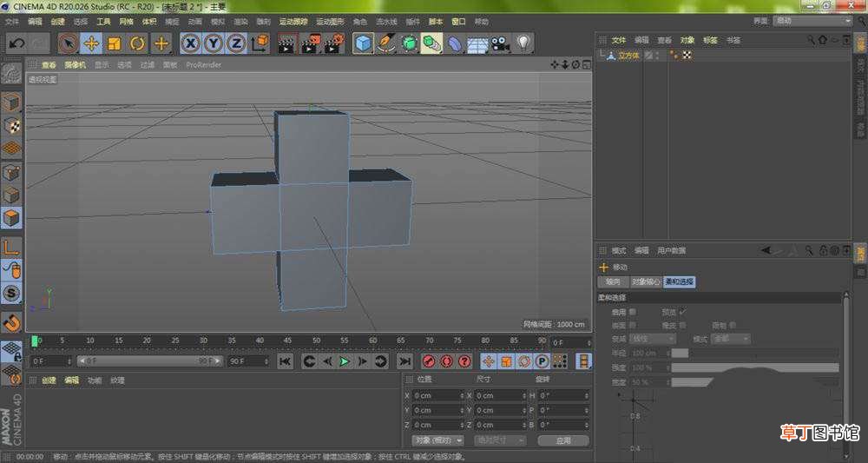Toggle Enable Axis L-shaped icon
Screen dimensions: 868x463
pos(11,248)
